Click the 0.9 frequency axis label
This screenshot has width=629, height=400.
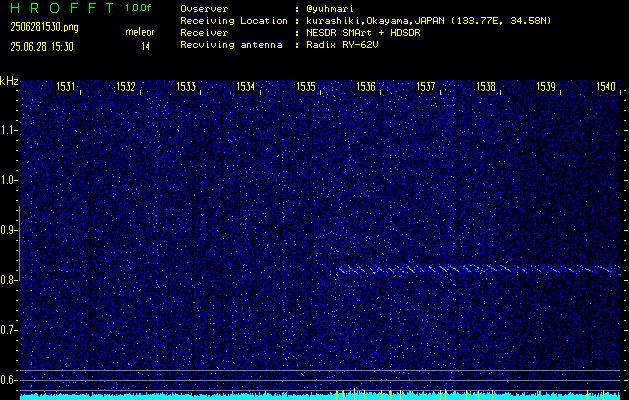(x=7, y=230)
